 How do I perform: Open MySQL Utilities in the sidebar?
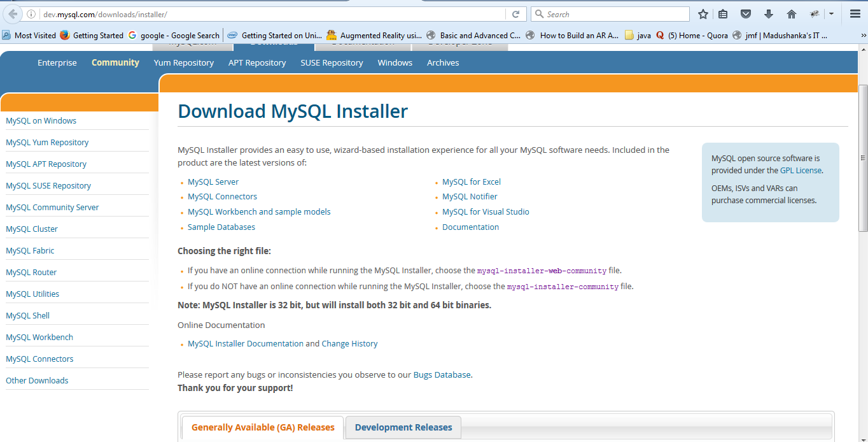tap(32, 294)
